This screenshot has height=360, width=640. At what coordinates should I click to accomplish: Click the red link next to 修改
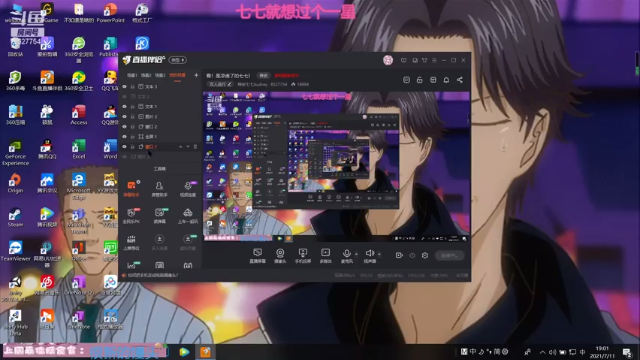pos(287,76)
